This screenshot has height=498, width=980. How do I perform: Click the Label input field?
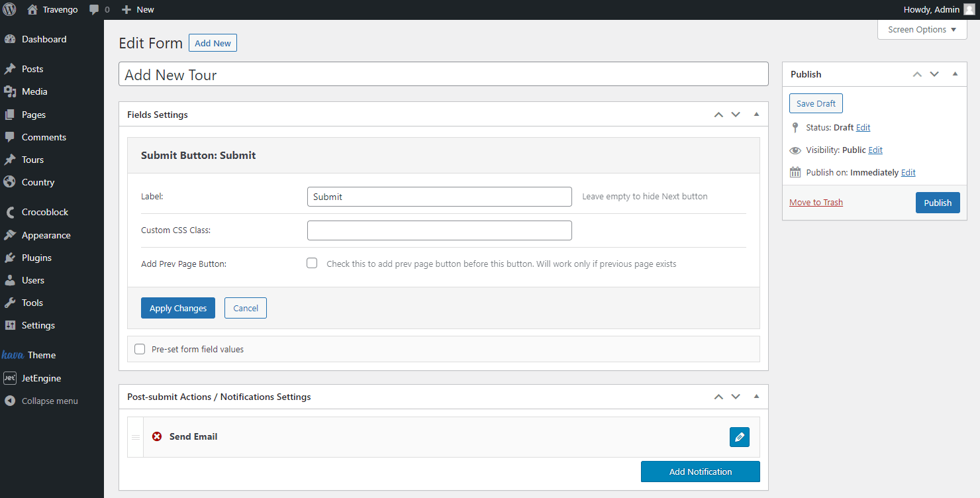439,197
